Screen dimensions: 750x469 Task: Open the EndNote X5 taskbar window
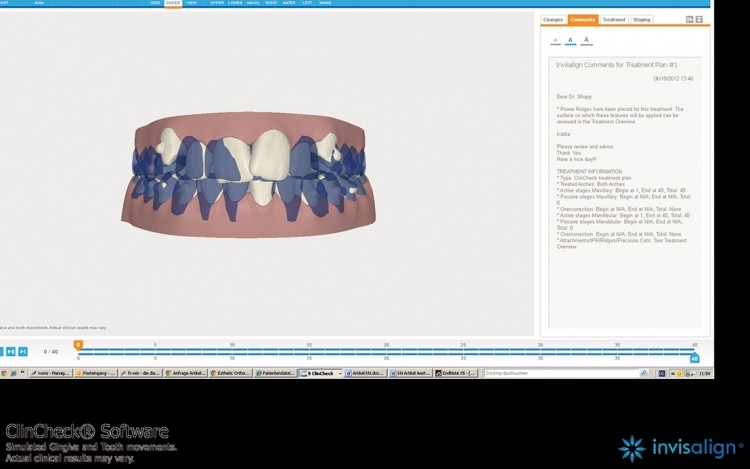456,373
